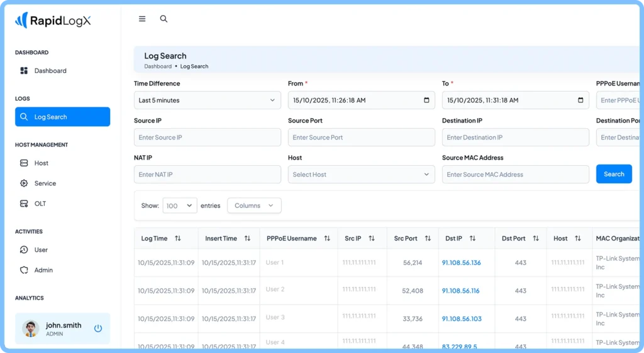Click calendar icon in From field
644x353 pixels.
tap(426, 100)
